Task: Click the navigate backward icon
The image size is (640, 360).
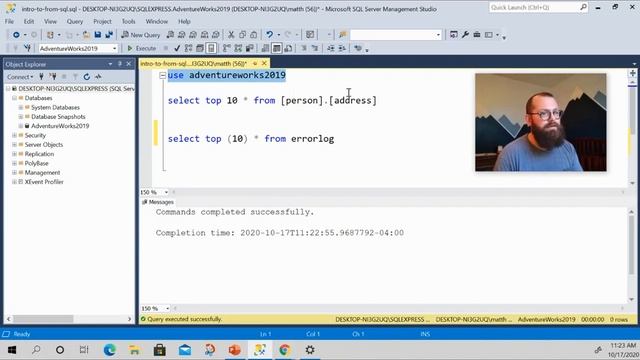Action: 16,35
